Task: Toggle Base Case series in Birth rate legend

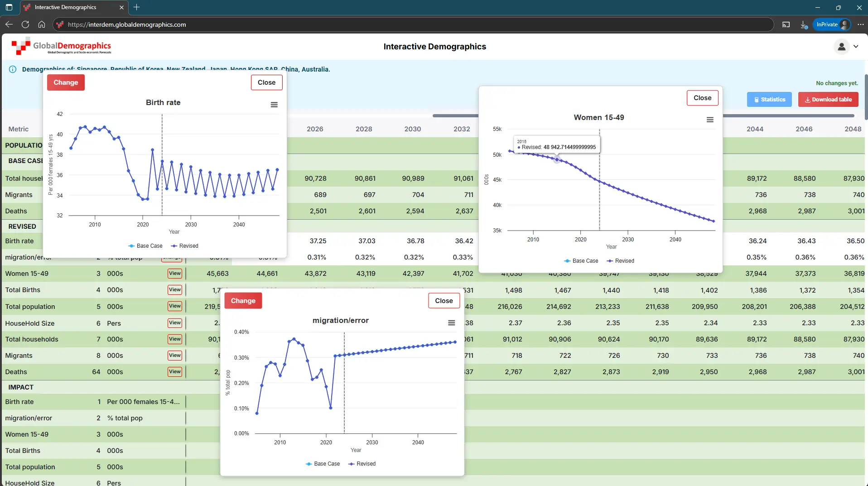Action: (145, 246)
